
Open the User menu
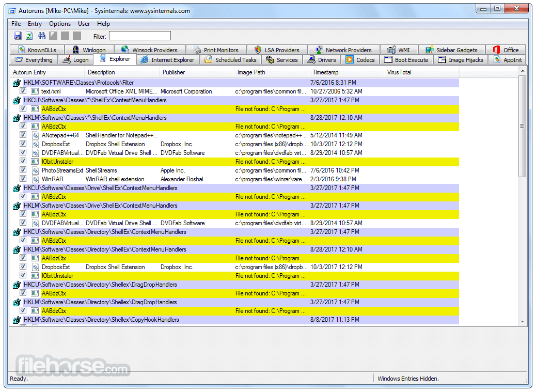(84, 24)
